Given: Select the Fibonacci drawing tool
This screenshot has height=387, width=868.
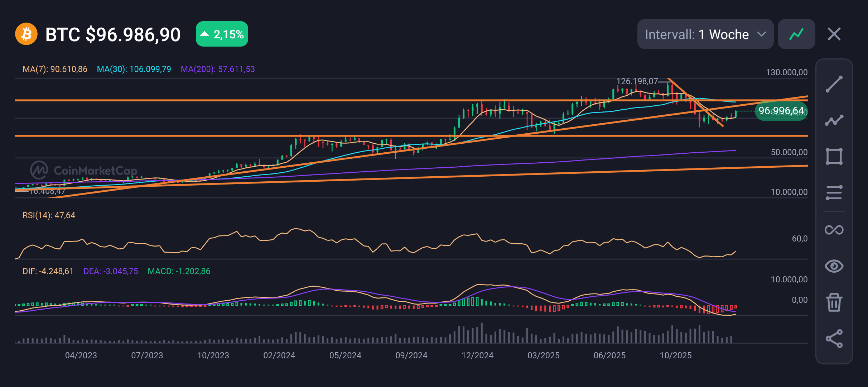Looking at the screenshot, I should (834, 229).
